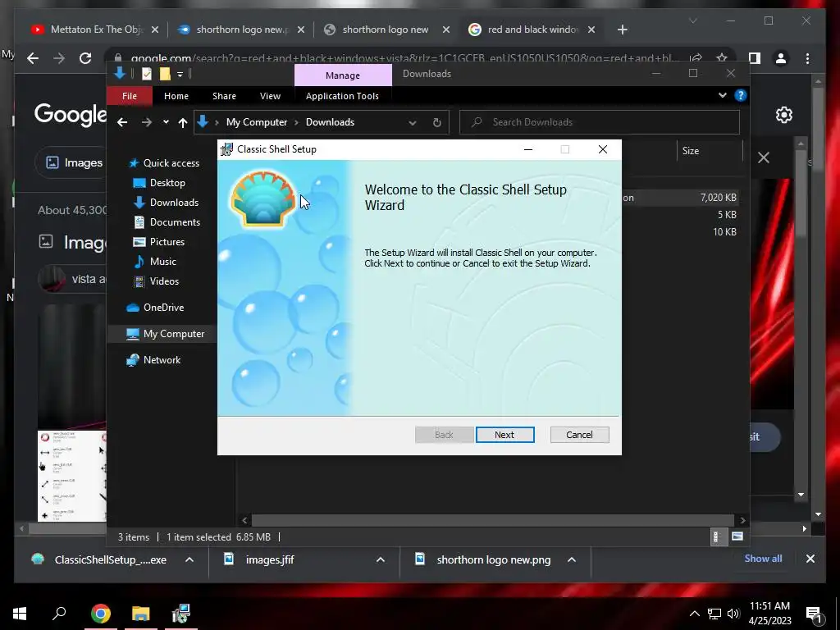Bookmark this page star icon
Image resolution: width=840 pixels, height=630 pixels.
(x=722, y=58)
